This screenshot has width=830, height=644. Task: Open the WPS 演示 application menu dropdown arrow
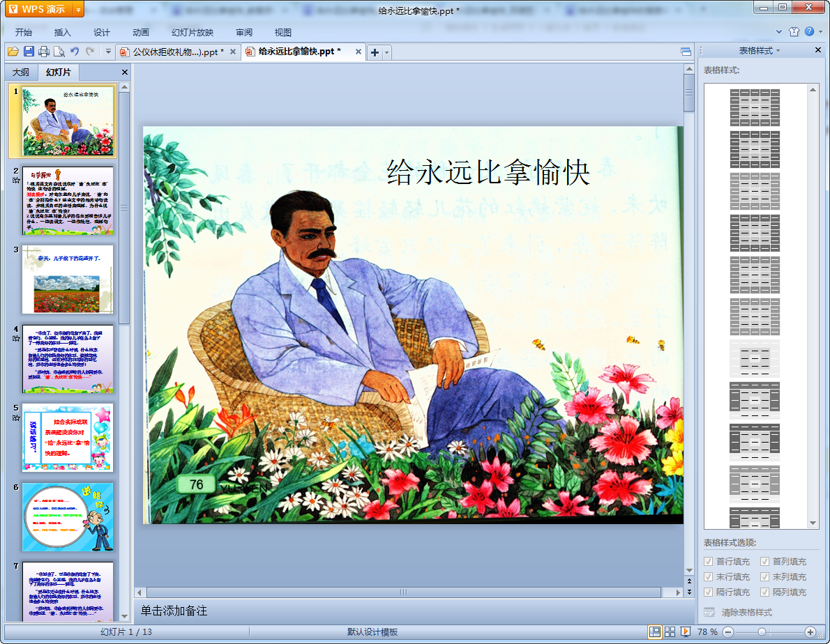(x=78, y=10)
